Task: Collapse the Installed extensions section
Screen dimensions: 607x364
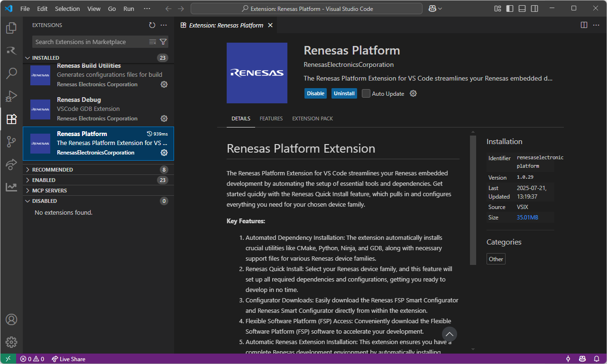Action: [x=46, y=58]
